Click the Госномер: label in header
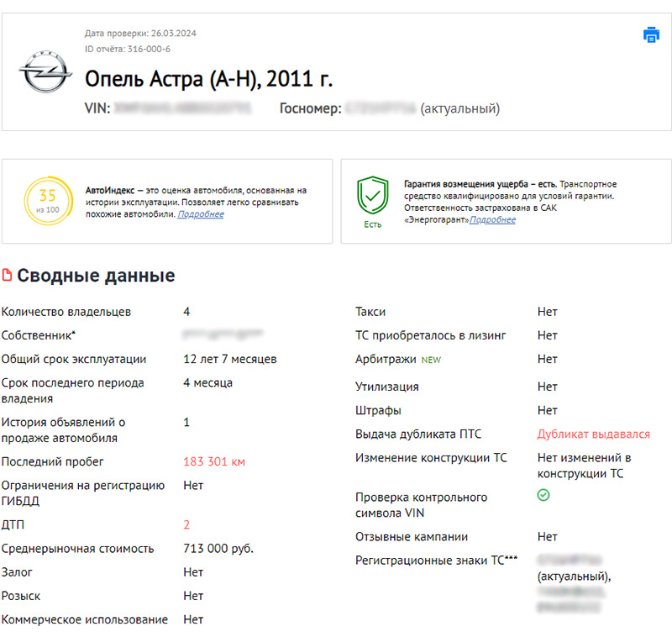The image size is (672, 637). pos(310,108)
